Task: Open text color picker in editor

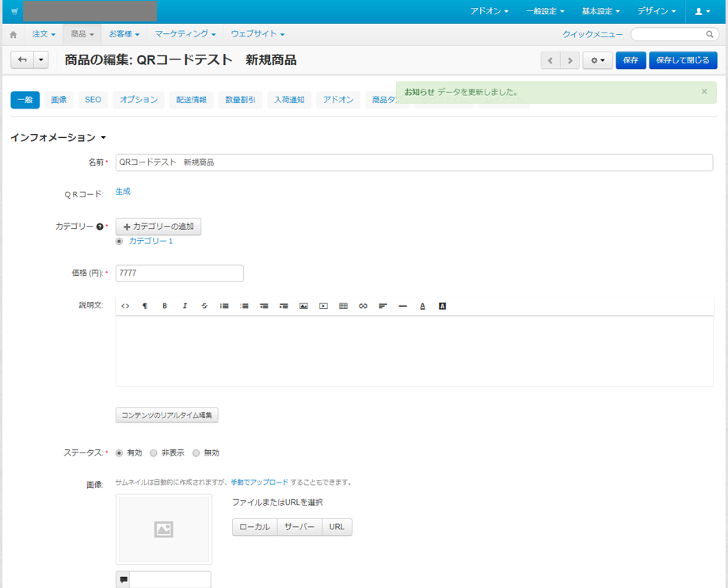Action: [422, 306]
